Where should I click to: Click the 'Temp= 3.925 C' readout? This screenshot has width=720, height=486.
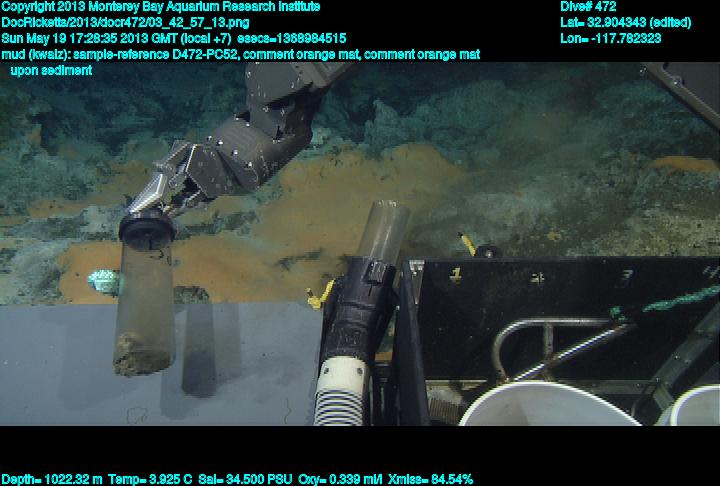150,479
